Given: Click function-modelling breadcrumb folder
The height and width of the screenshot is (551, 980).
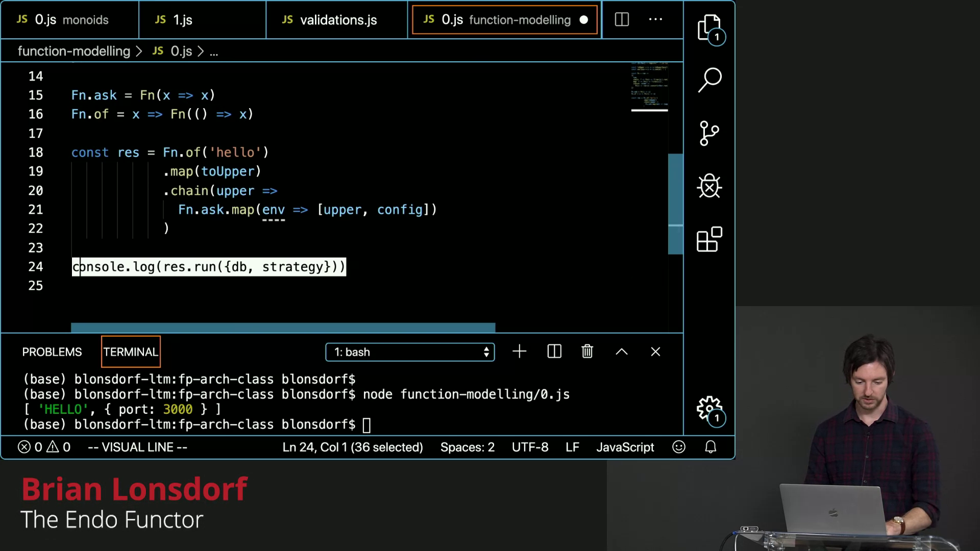Looking at the screenshot, I should (x=74, y=51).
